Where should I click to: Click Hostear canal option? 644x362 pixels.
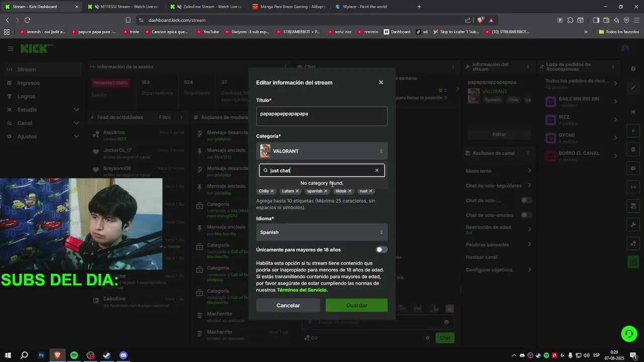(482, 257)
